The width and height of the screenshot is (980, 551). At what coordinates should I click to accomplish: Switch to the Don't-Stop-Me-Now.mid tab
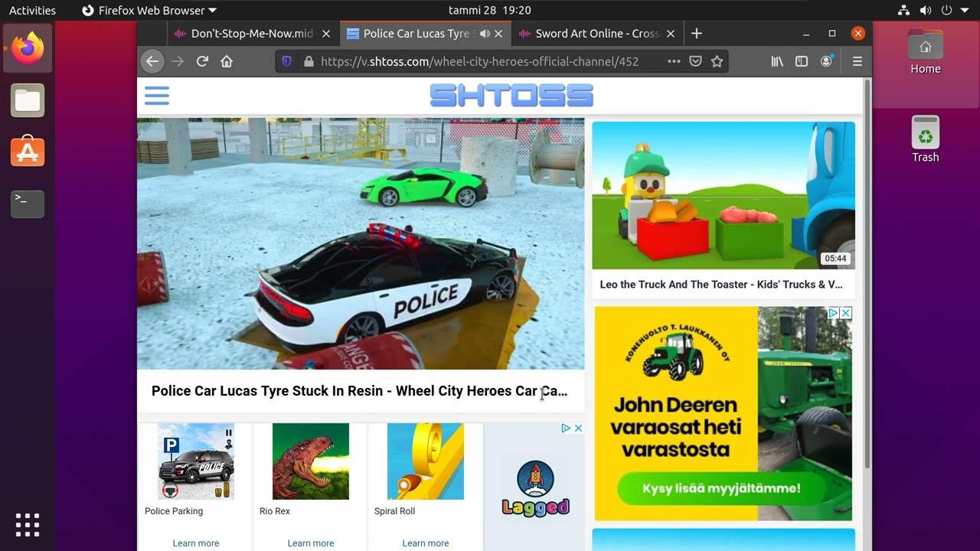(251, 34)
